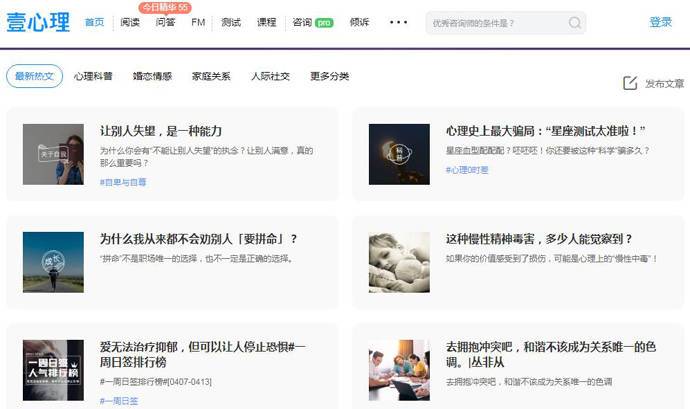Click the 今日精华 55 badge
This screenshot has width=690, height=409.
pyautogui.click(x=165, y=7)
